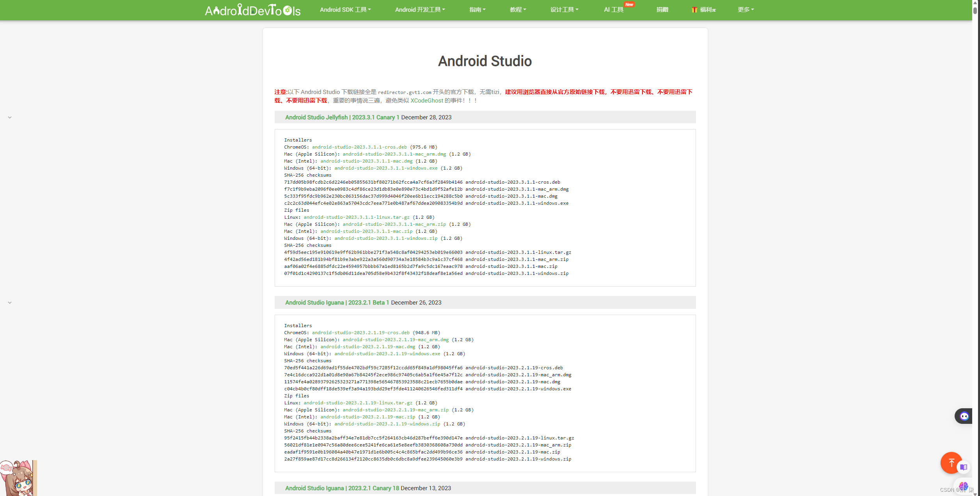Click the gift icon next to 福利
Viewport: 980px width, 496px height.
coord(694,10)
